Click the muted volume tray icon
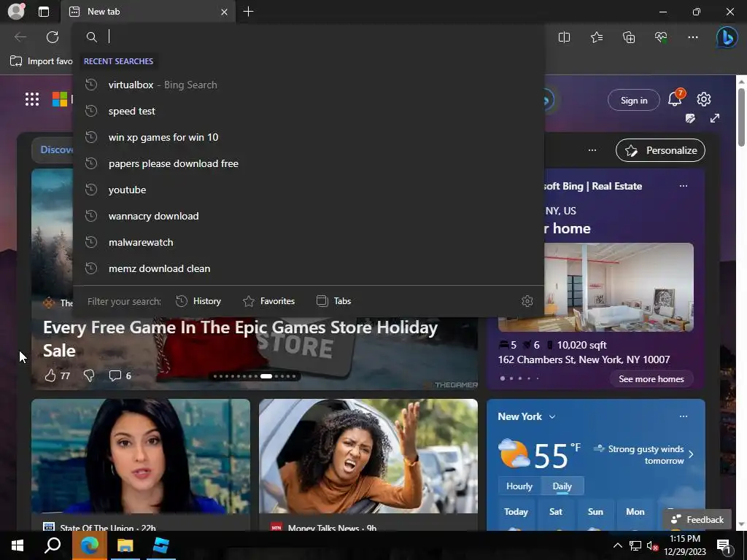 point(652,545)
